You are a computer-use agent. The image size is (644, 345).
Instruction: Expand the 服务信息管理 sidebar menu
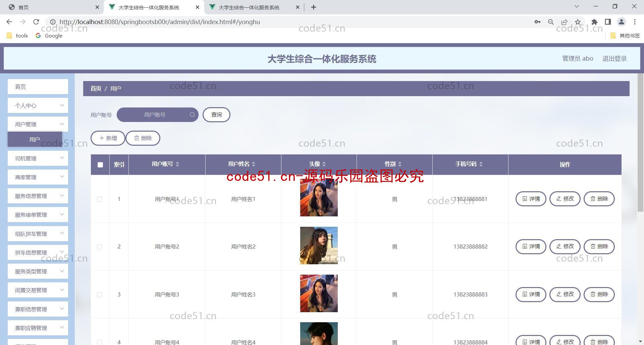tap(38, 196)
